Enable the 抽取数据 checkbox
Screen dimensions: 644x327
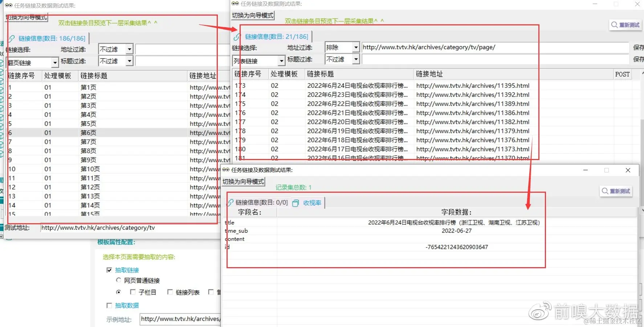point(109,306)
